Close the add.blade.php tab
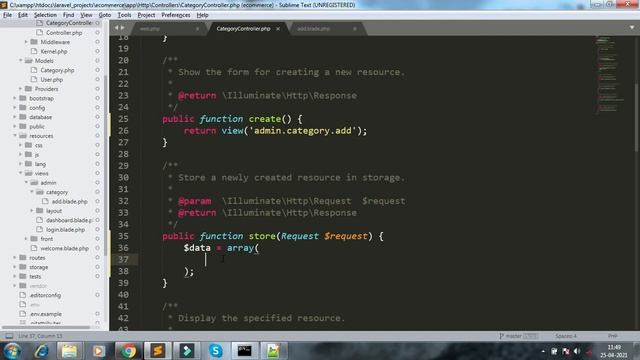The image size is (640, 360). tap(355, 29)
